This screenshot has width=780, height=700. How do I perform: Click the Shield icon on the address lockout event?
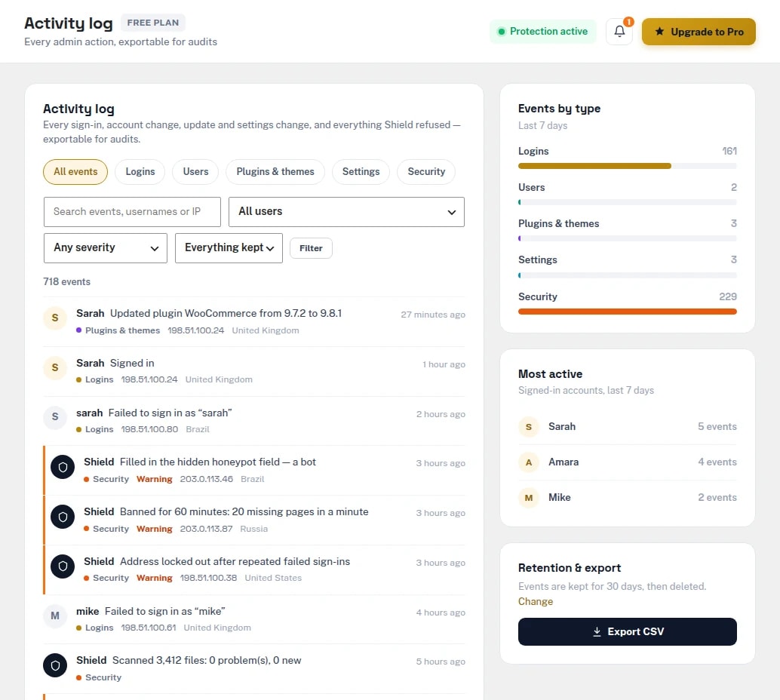pyautogui.click(x=63, y=566)
